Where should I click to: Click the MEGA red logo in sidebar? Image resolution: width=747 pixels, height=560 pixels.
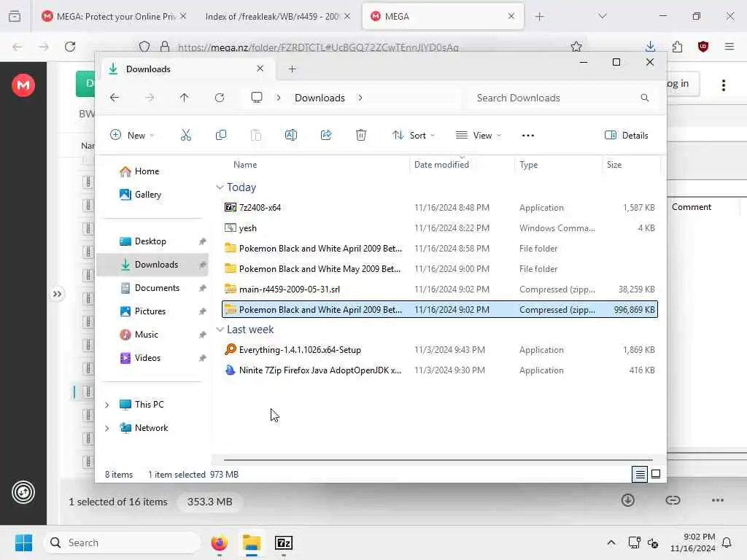point(23,85)
